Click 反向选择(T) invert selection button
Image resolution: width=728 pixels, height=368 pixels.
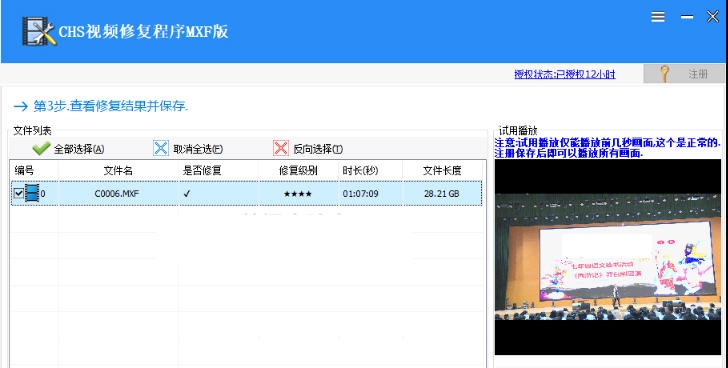tap(308, 148)
